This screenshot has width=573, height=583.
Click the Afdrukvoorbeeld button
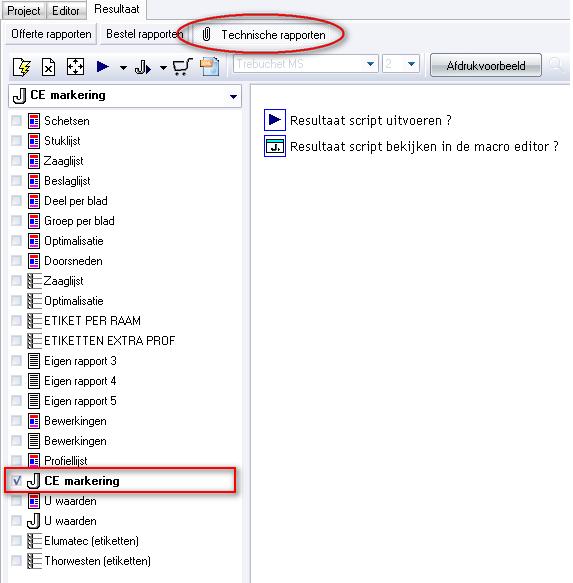coord(486,66)
